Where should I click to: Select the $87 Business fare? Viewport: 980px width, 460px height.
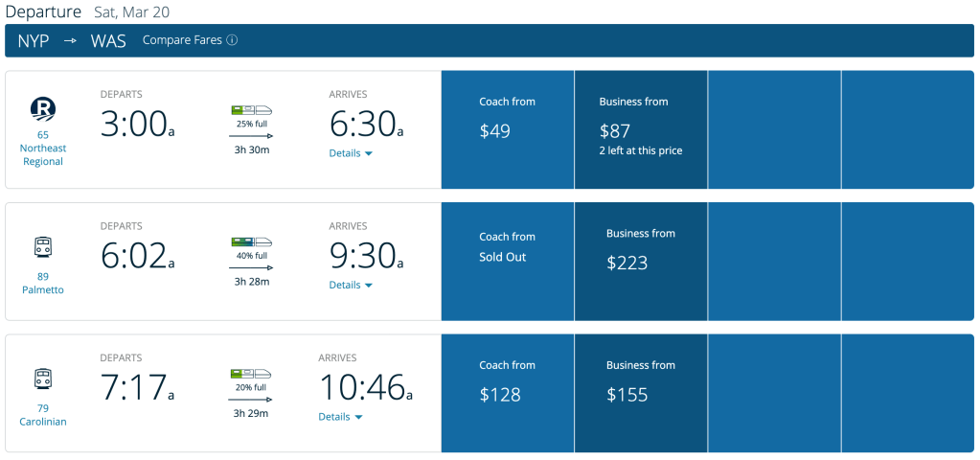click(641, 129)
